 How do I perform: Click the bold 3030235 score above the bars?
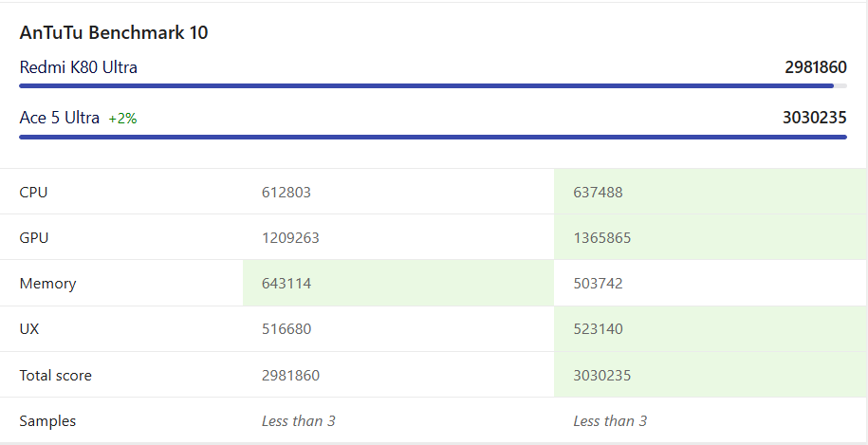814,118
